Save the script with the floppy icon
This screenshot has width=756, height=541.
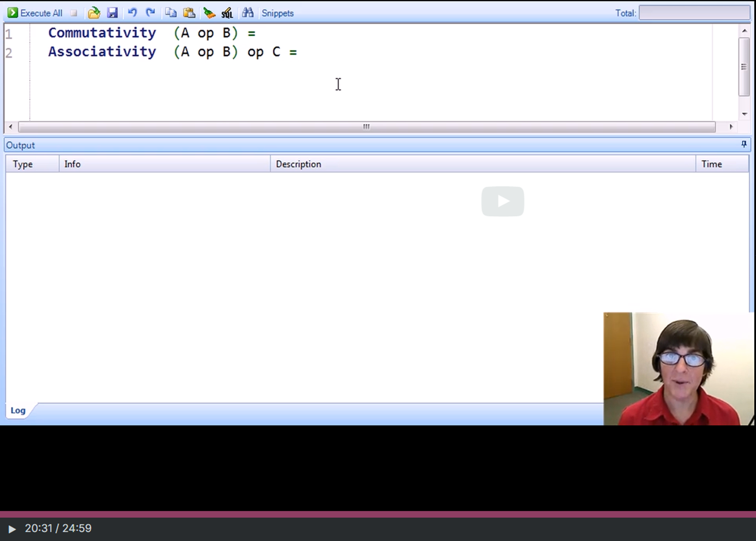click(x=112, y=13)
